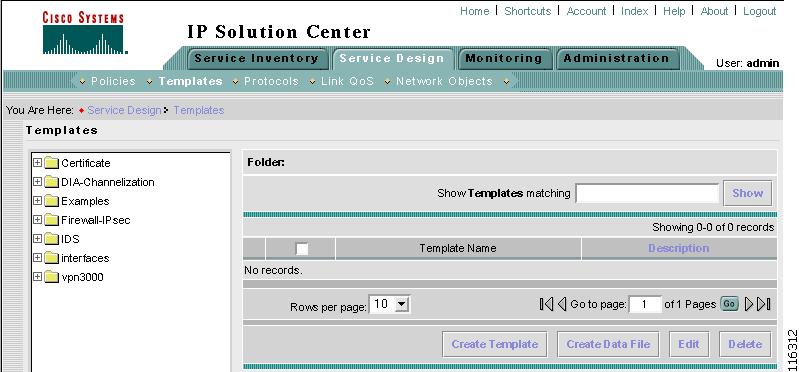Click the Create Data File button
This screenshot has height=372, width=799.
point(608,344)
